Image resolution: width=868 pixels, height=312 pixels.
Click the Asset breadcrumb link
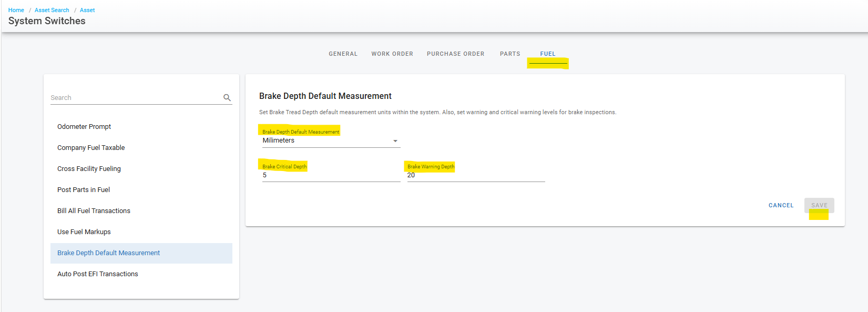[x=87, y=10]
